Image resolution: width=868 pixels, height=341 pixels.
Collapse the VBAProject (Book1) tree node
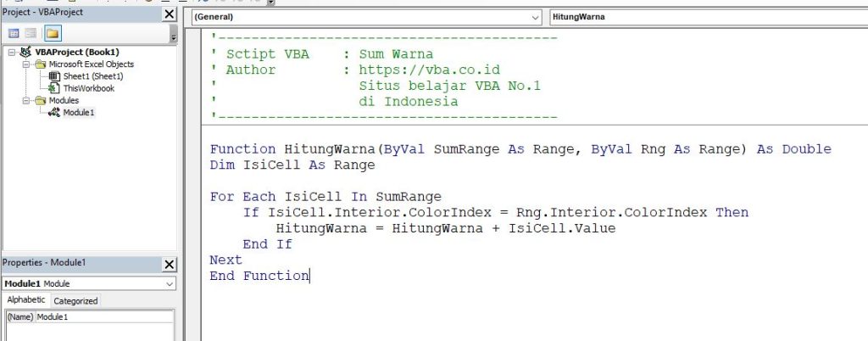click(x=10, y=52)
